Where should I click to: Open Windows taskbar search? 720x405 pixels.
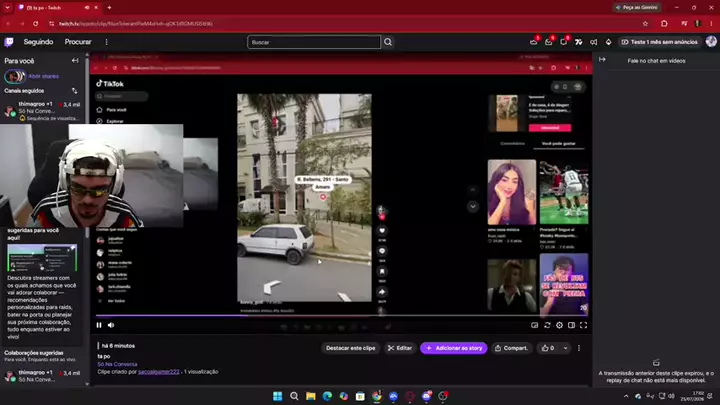pos(294,396)
